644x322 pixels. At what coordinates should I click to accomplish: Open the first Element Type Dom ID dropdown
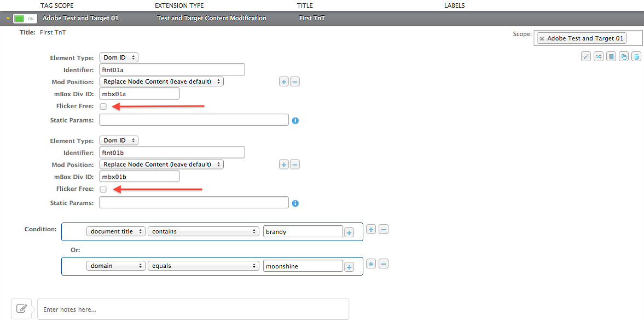(119, 57)
